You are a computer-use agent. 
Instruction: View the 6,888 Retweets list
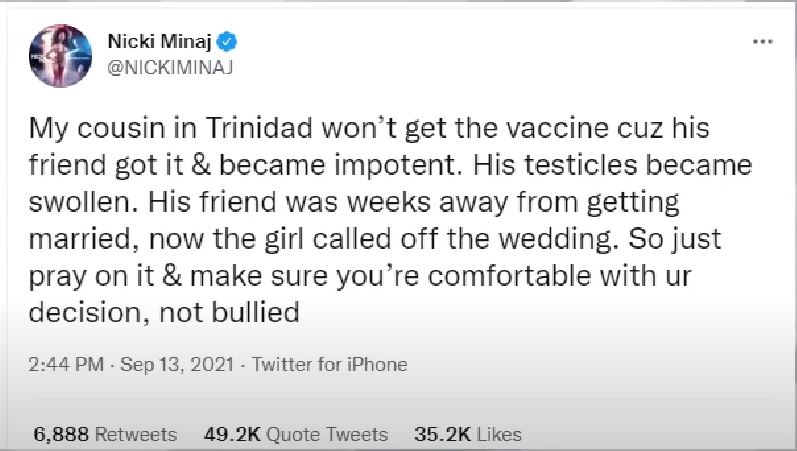coord(105,434)
